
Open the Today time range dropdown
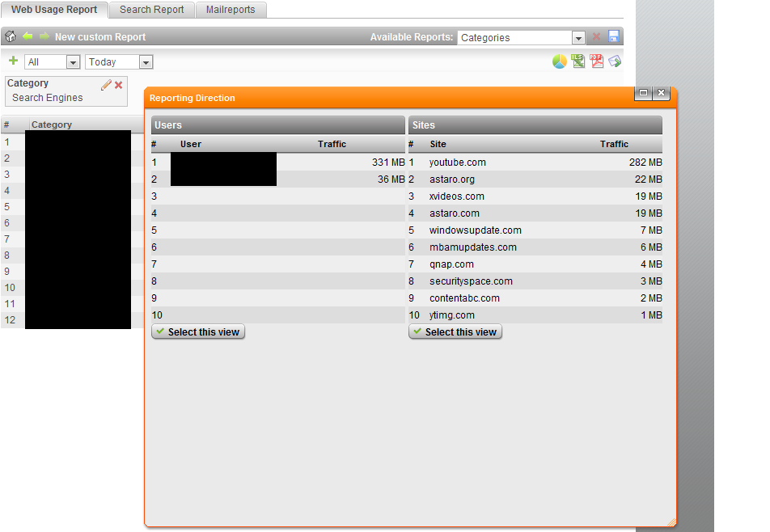[146, 62]
